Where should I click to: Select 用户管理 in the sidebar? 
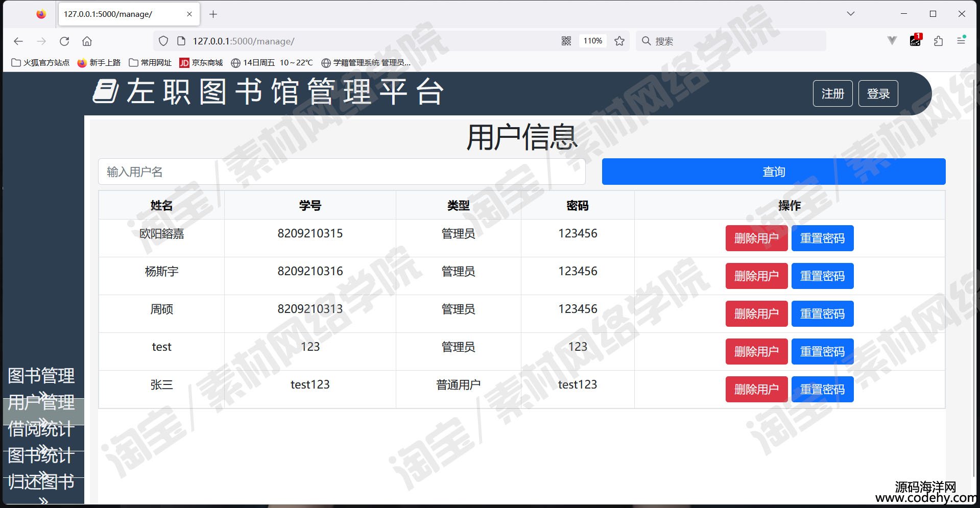41,402
